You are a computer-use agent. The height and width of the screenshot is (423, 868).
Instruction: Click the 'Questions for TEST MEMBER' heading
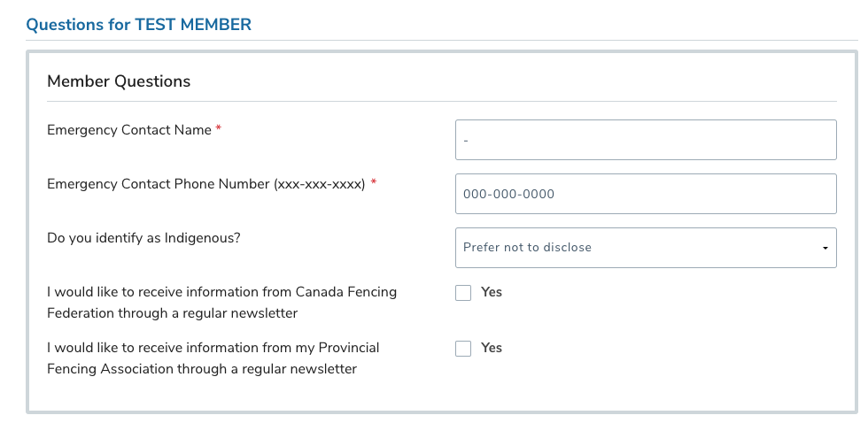point(139,25)
